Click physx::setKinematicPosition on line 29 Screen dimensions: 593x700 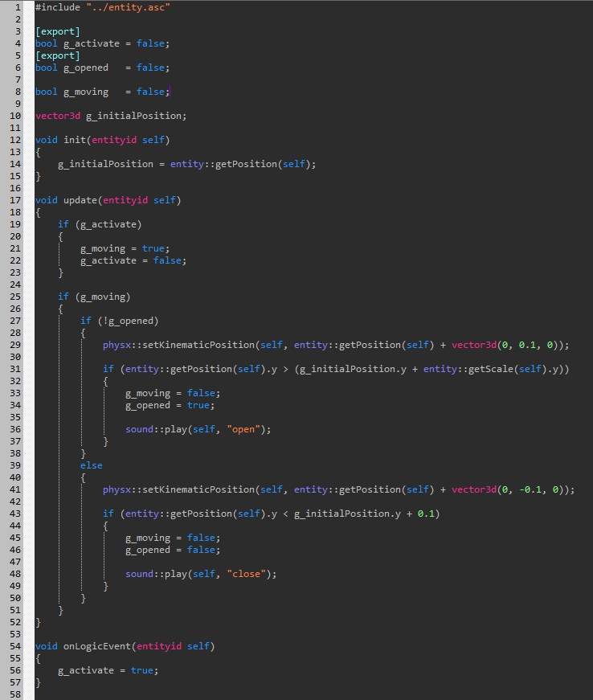178,345
